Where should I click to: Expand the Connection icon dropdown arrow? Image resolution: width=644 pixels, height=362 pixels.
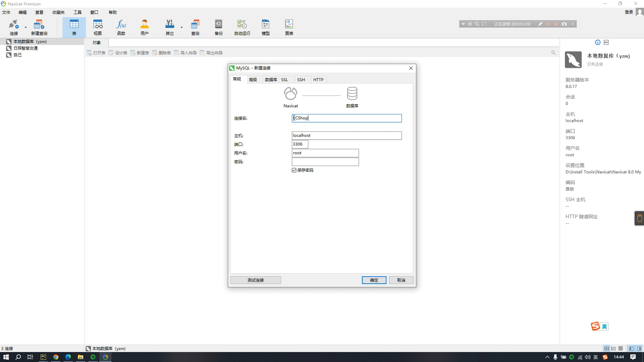tap(26, 27)
